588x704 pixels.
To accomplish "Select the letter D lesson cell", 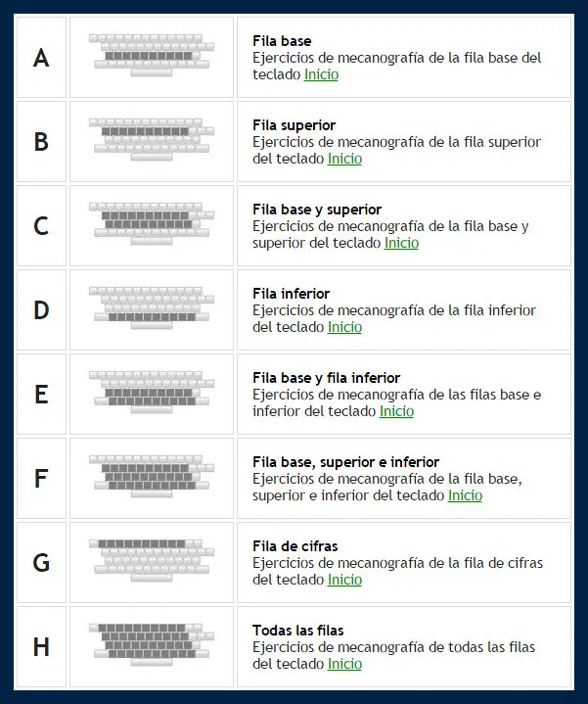I will pyautogui.click(x=41, y=310).
